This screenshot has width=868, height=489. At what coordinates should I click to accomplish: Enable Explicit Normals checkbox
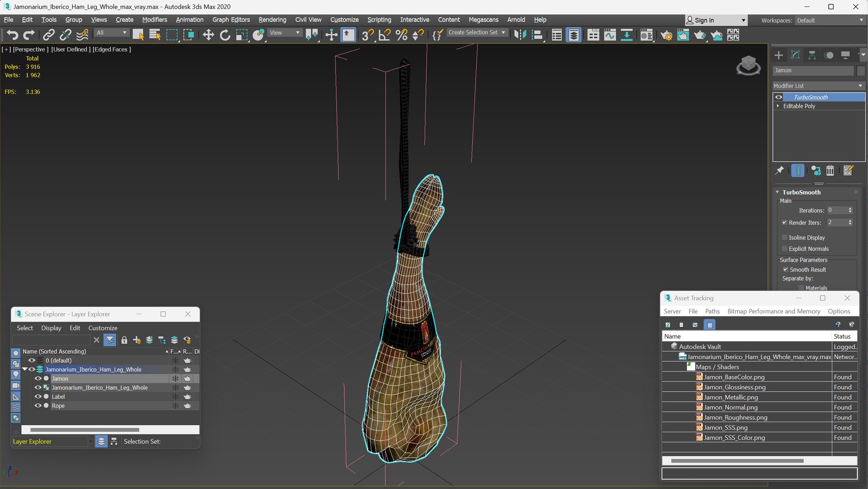(785, 249)
